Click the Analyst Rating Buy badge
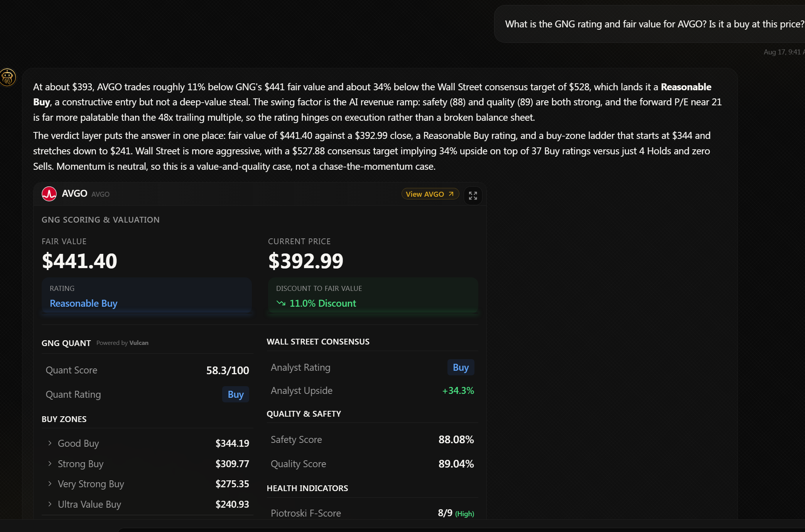Screen dimensions: 805x532 (461, 367)
